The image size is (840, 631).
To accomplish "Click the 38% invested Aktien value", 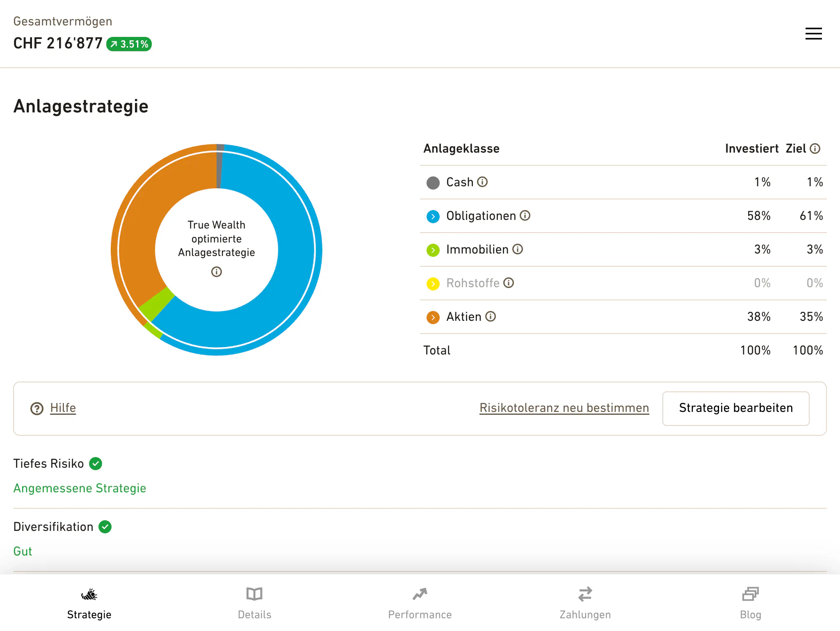I will pyautogui.click(x=759, y=317).
